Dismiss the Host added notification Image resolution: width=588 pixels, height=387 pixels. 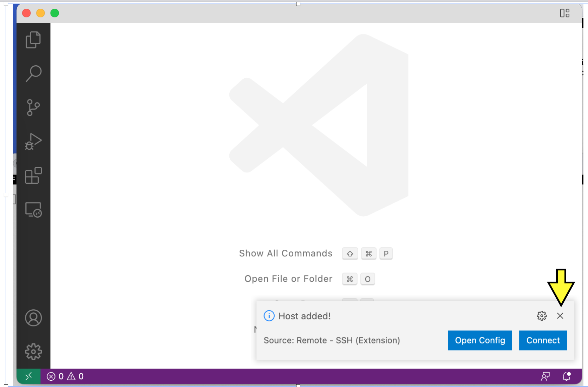tap(560, 316)
